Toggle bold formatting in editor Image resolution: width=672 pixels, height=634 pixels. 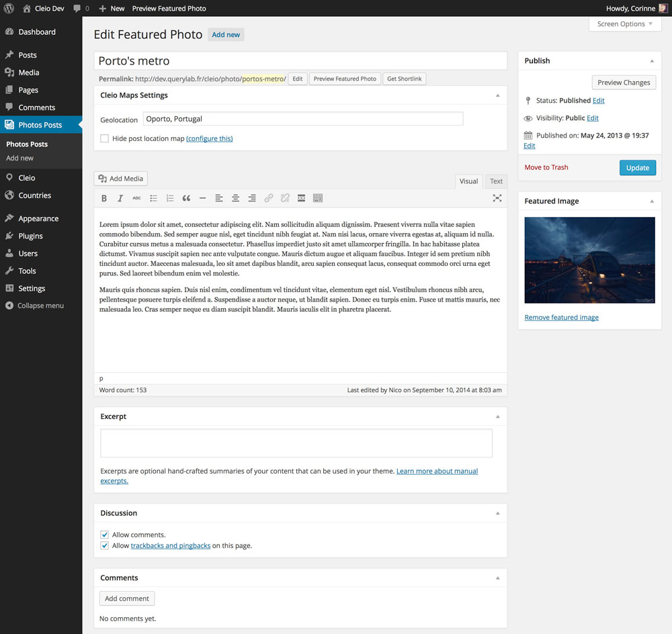pyautogui.click(x=103, y=198)
